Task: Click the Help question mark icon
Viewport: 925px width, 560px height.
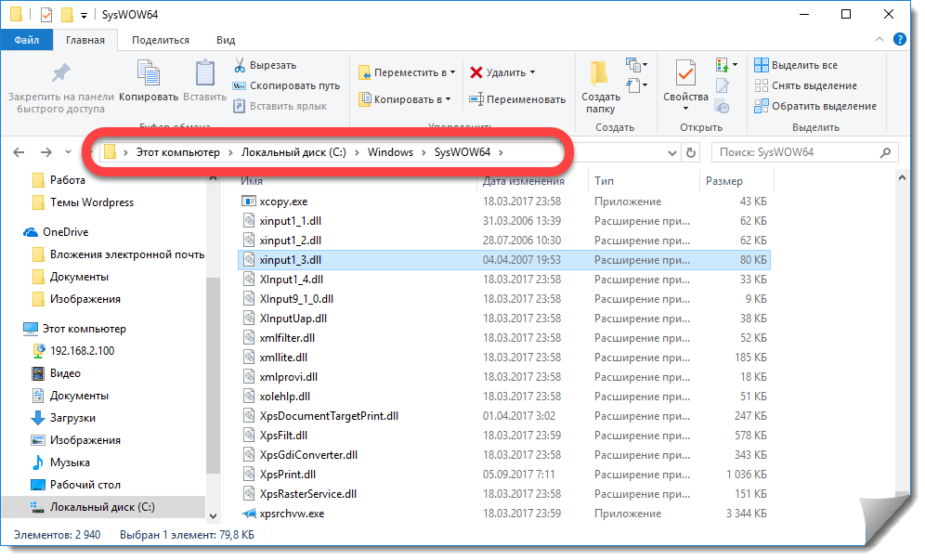Action: point(899,40)
